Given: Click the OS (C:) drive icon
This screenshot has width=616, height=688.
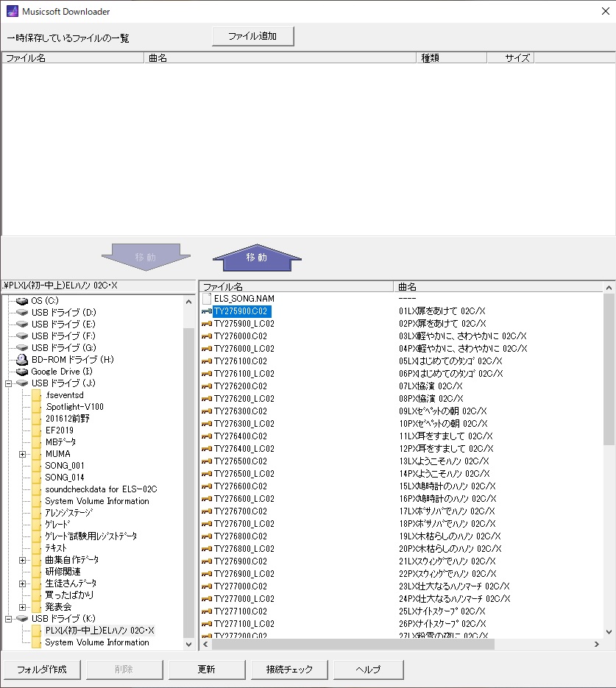Looking at the screenshot, I should [x=22, y=301].
